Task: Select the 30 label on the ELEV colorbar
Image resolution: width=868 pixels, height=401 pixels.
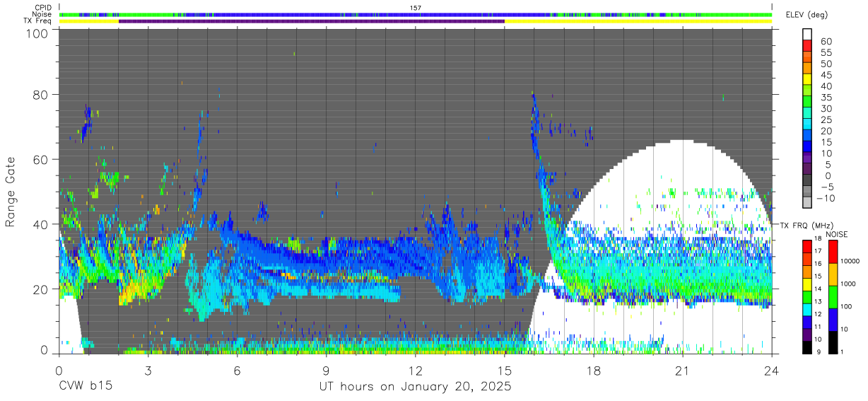Action: pos(826,109)
